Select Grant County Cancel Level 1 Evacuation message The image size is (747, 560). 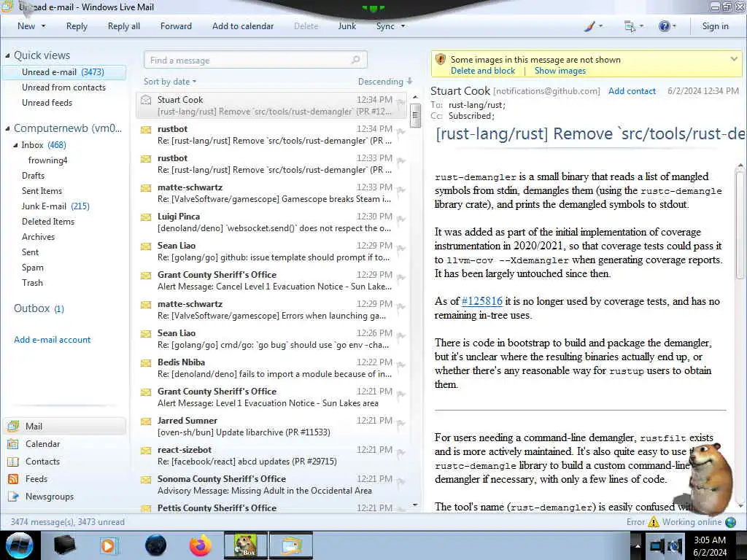(271, 281)
